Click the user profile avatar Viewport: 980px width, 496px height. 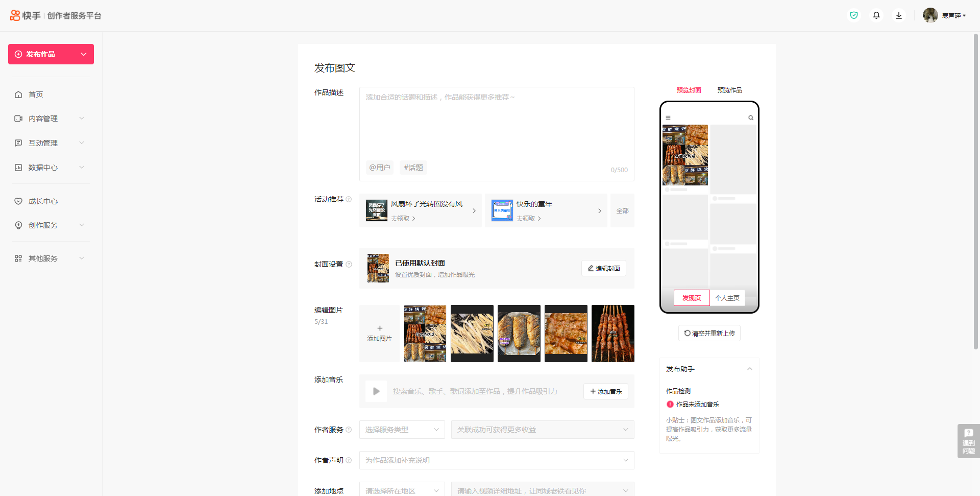(930, 15)
